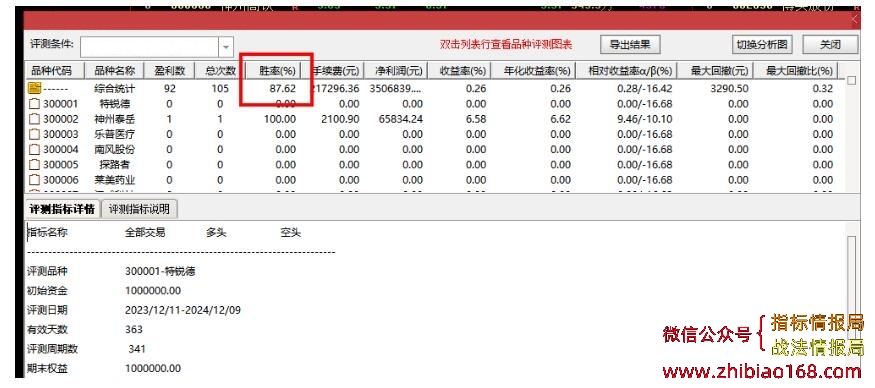Click the 空头 column label

point(290,233)
